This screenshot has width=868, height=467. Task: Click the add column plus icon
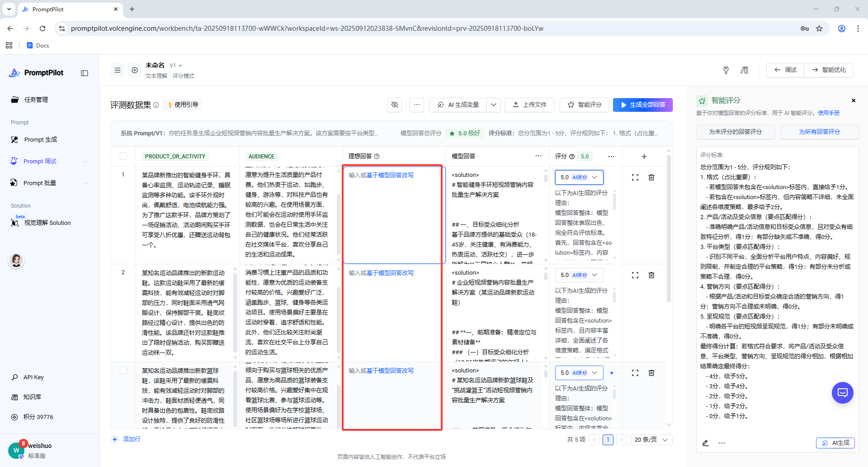point(644,157)
